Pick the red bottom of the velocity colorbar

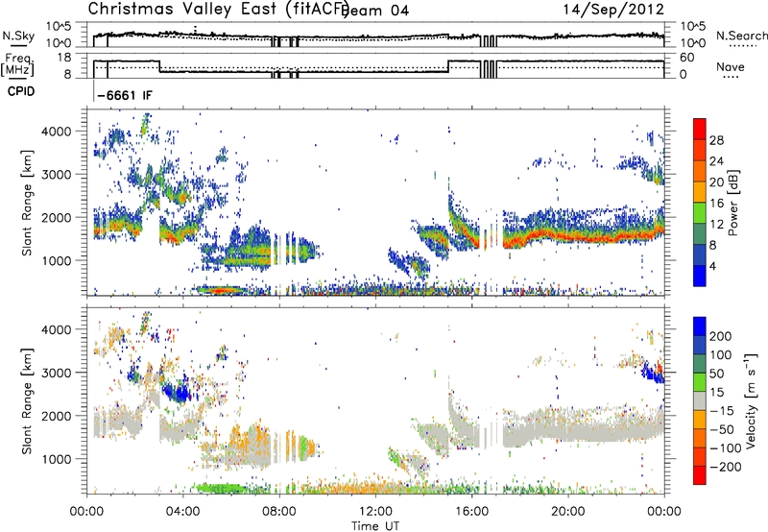(x=700, y=475)
